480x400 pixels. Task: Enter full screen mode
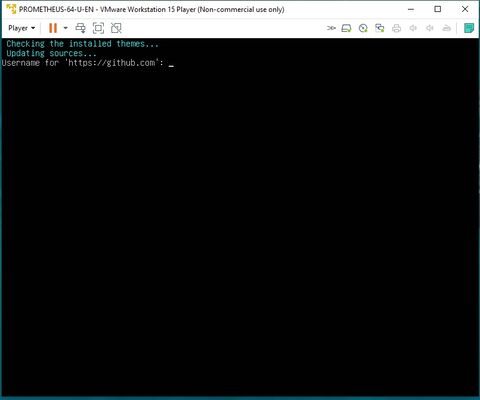[x=98, y=28]
